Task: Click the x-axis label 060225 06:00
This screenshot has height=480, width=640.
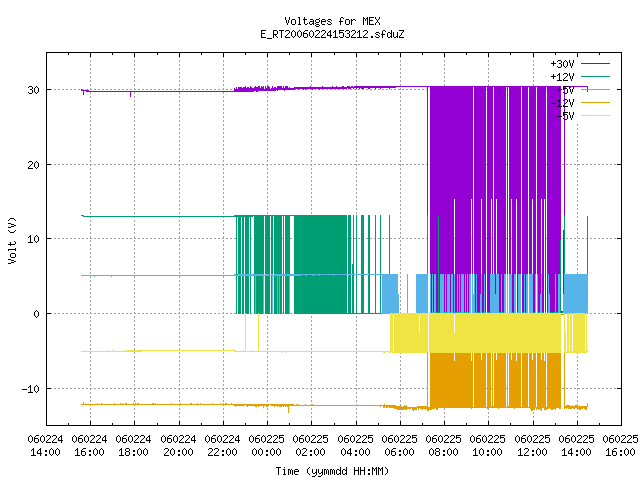Action: (x=400, y=446)
